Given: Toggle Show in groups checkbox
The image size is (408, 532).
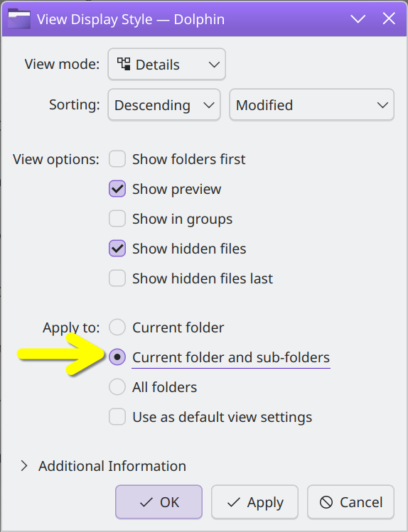Looking at the screenshot, I should tap(117, 219).
